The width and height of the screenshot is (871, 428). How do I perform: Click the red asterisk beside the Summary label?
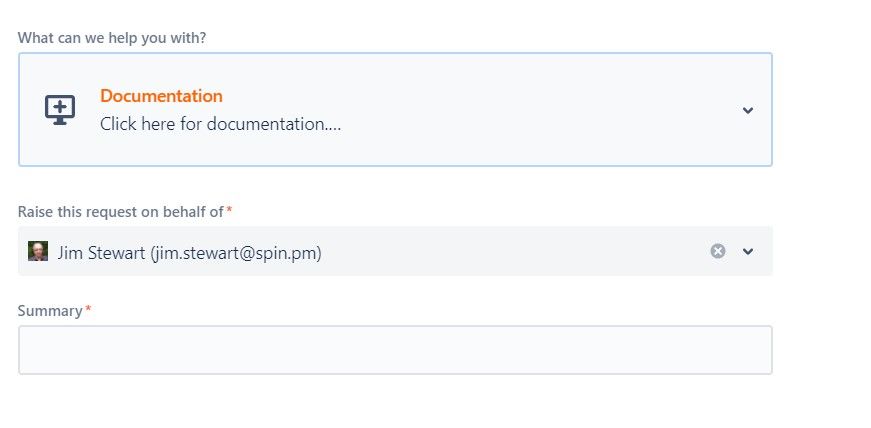coord(88,308)
